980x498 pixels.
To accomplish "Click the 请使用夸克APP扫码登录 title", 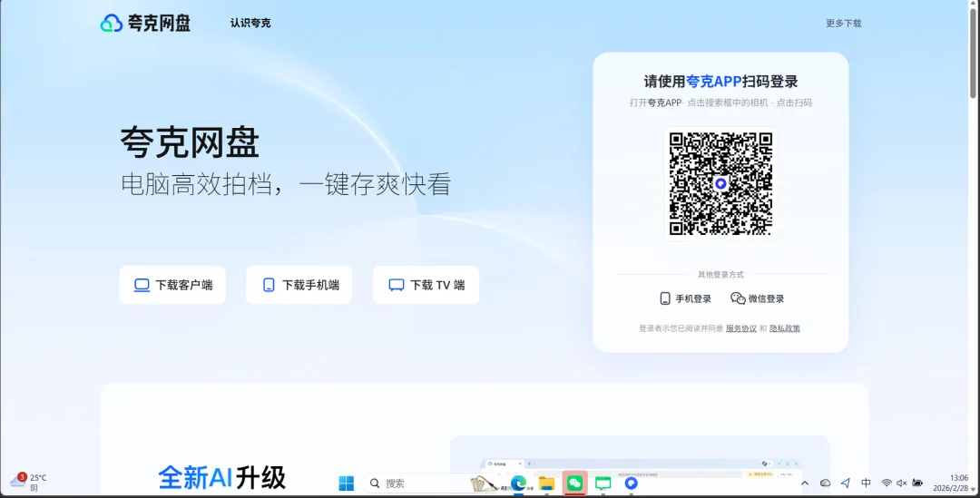I will 720,82.
